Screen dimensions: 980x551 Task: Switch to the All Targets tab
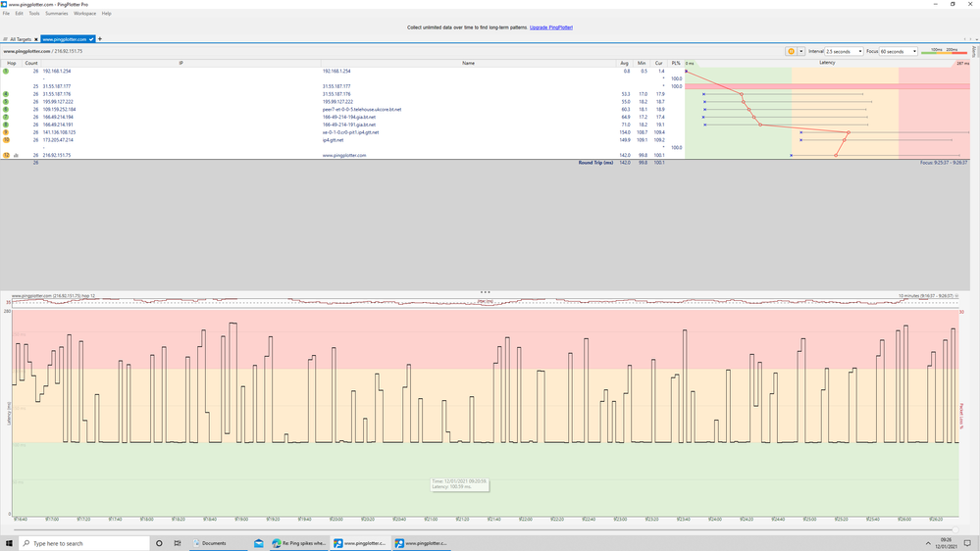(21, 39)
